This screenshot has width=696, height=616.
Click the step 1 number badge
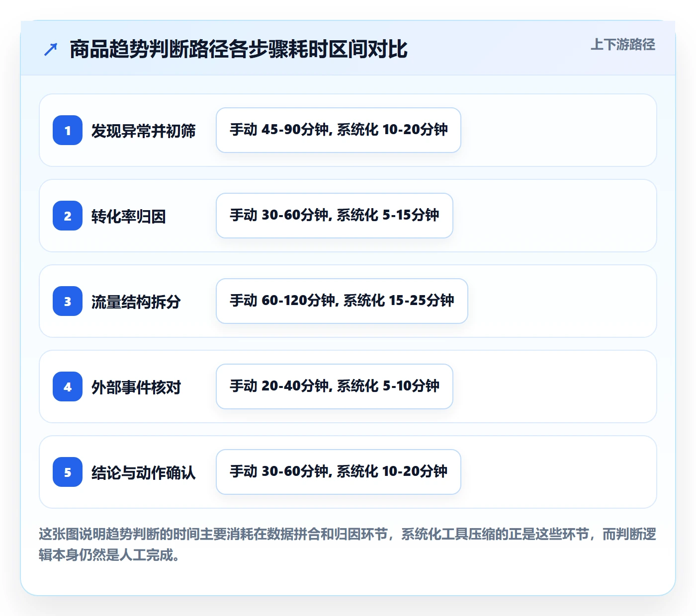pyautogui.click(x=68, y=130)
